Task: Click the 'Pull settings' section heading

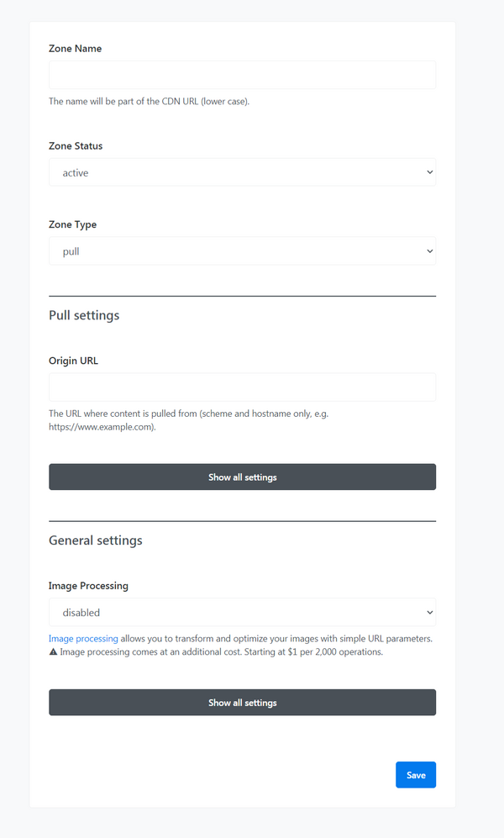Action: click(x=84, y=316)
